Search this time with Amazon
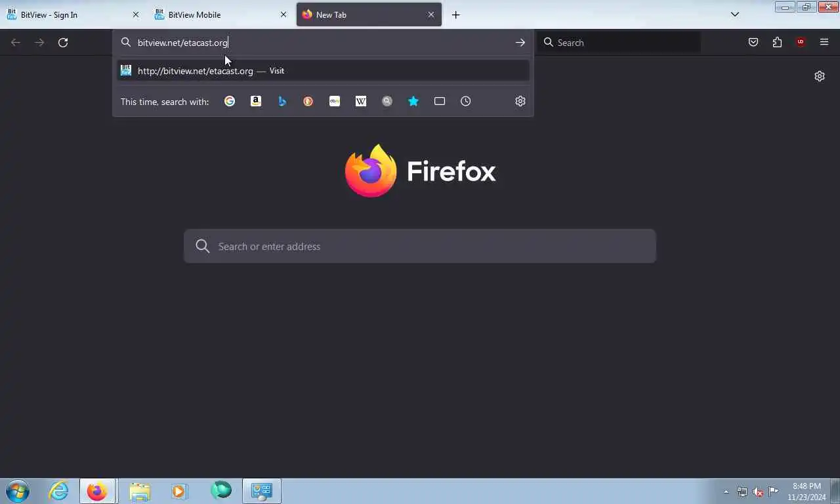Viewport: 840px width, 504px height. click(x=256, y=101)
